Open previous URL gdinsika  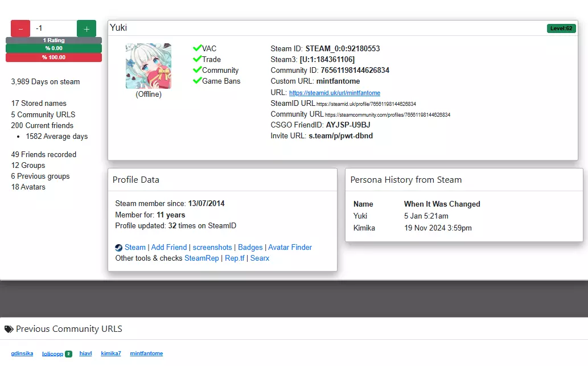click(x=22, y=353)
